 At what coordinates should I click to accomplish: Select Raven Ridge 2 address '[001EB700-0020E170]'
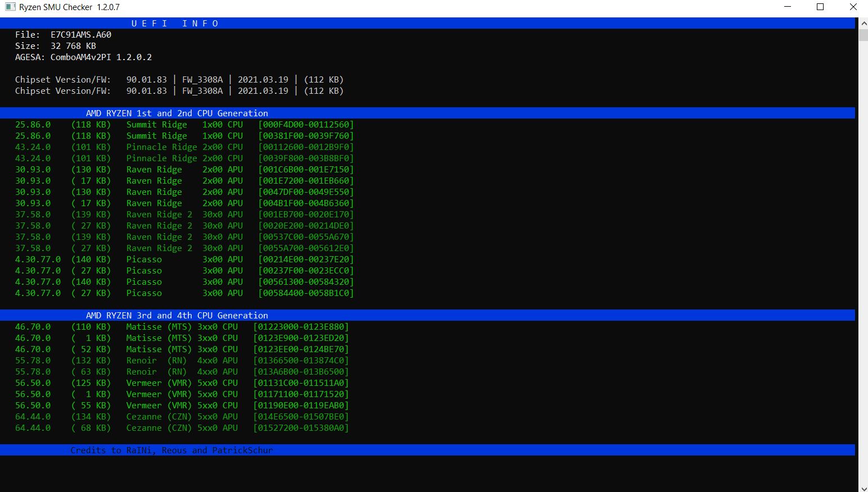(306, 215)
